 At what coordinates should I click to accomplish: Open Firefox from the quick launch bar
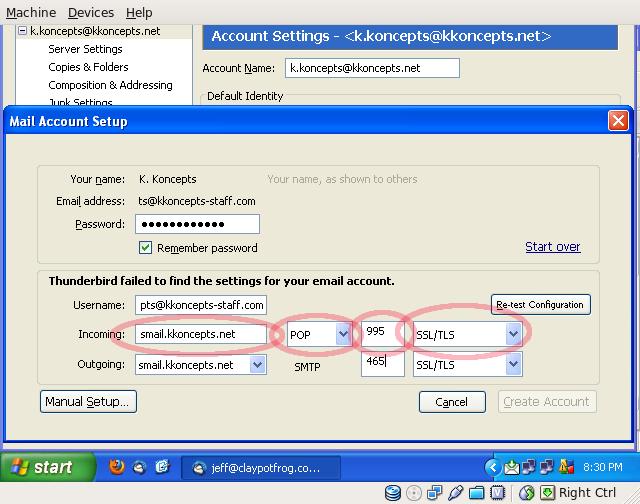[x=117, y=467]
